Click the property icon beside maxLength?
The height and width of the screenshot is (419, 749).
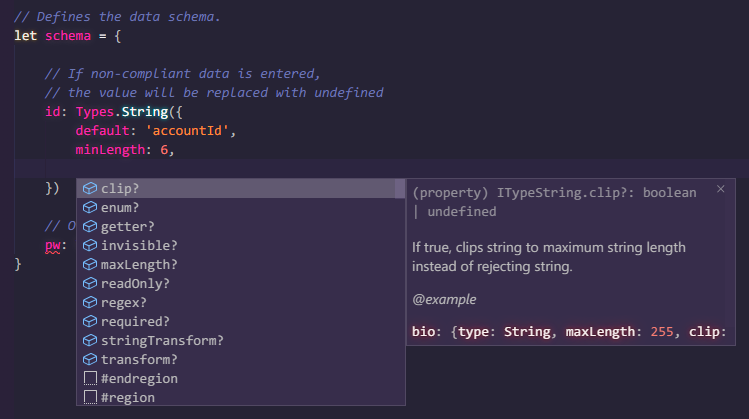(x=90, y=264)
